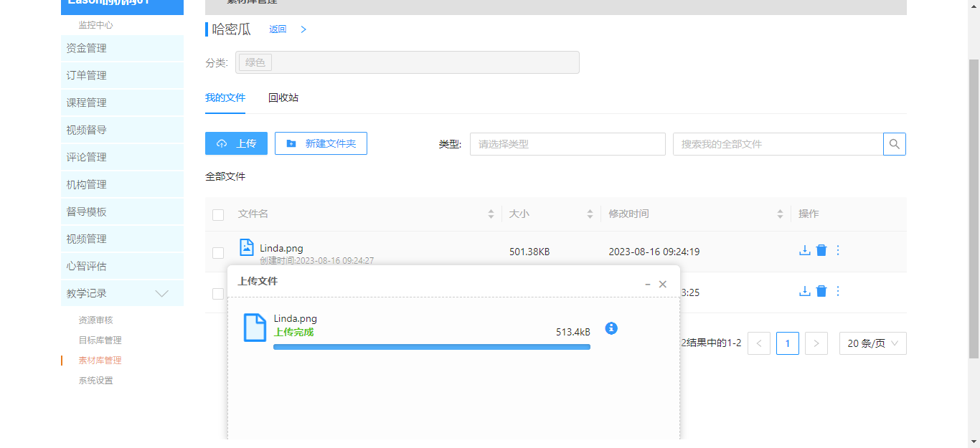Click the 新建文件夹 button
Viewport: 980px width, 448px height.
coord(321,143)
